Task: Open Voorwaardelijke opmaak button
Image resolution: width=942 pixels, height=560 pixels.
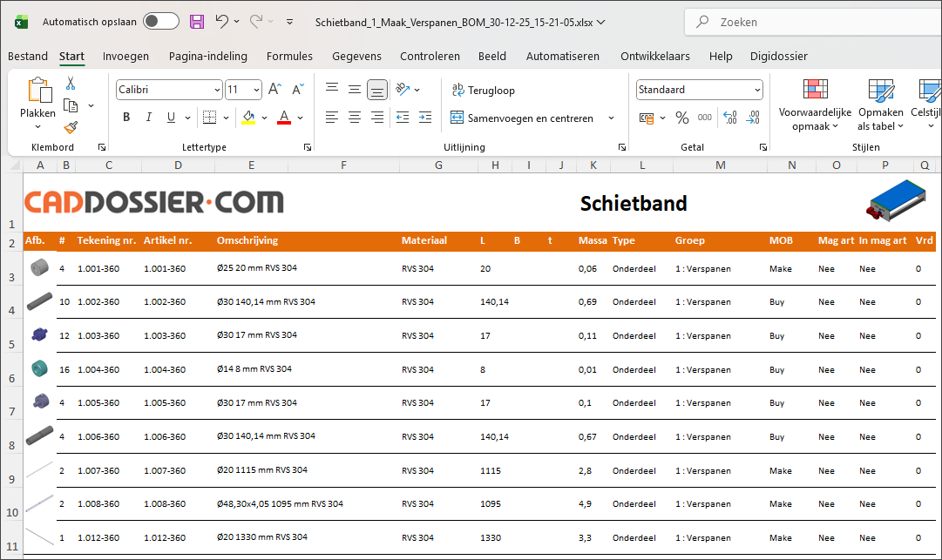Action: 815,105
